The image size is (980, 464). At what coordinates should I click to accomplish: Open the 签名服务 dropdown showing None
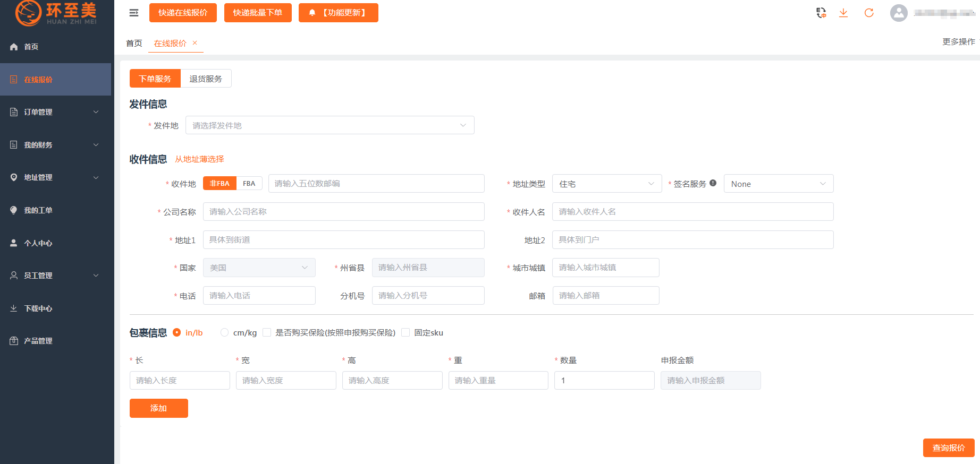coord(779,184)
